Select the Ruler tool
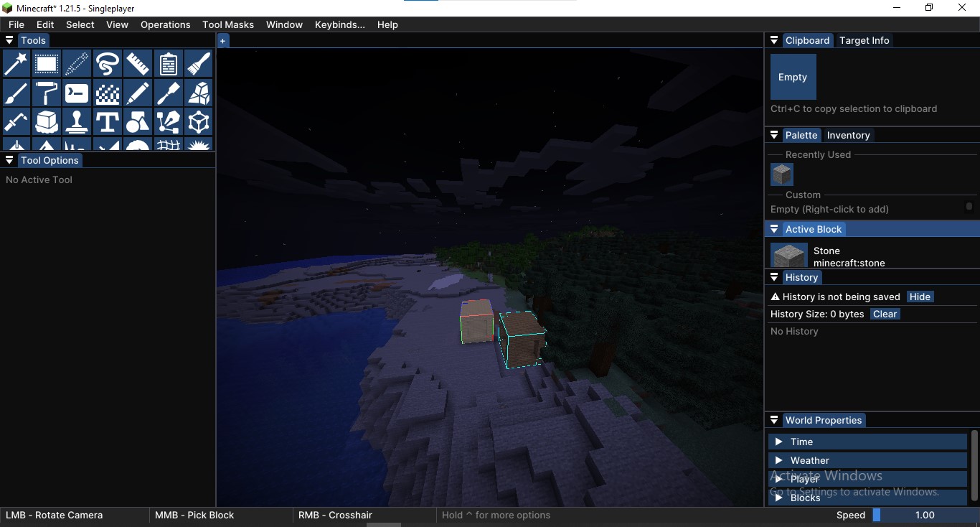 point(138,64)
